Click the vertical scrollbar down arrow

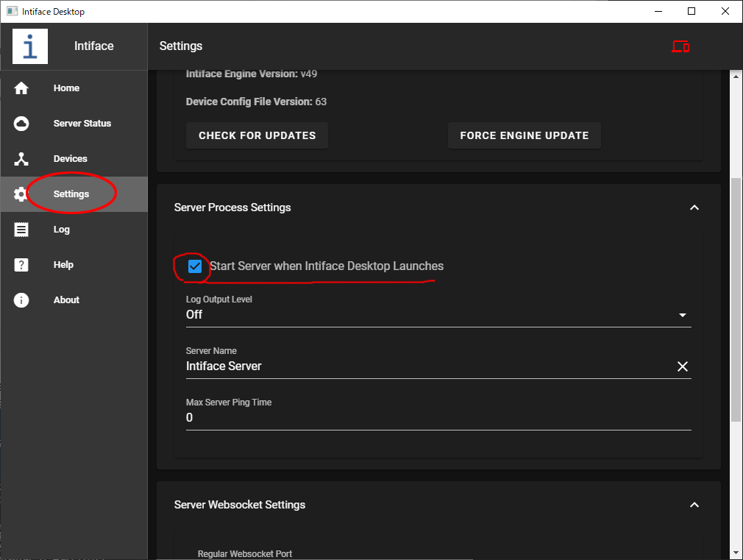736,552
